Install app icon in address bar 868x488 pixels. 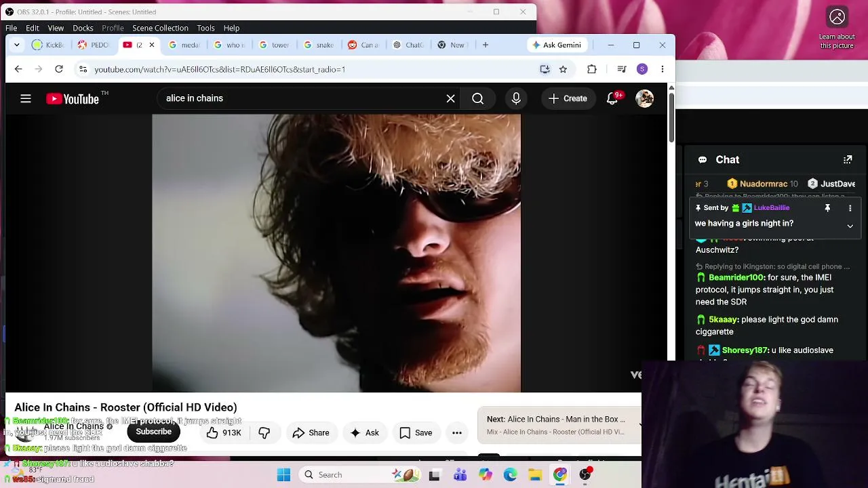pyautogui.click(x=545, y=69)
